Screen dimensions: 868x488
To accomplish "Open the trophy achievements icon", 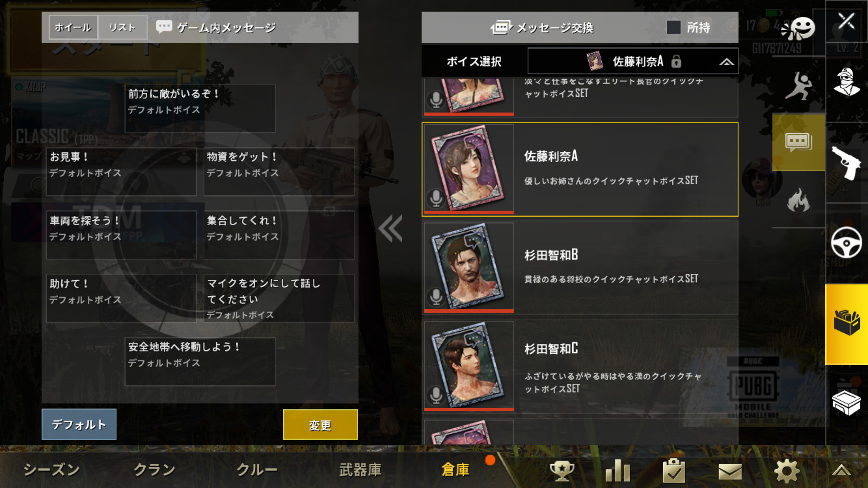I will (562, 470).
